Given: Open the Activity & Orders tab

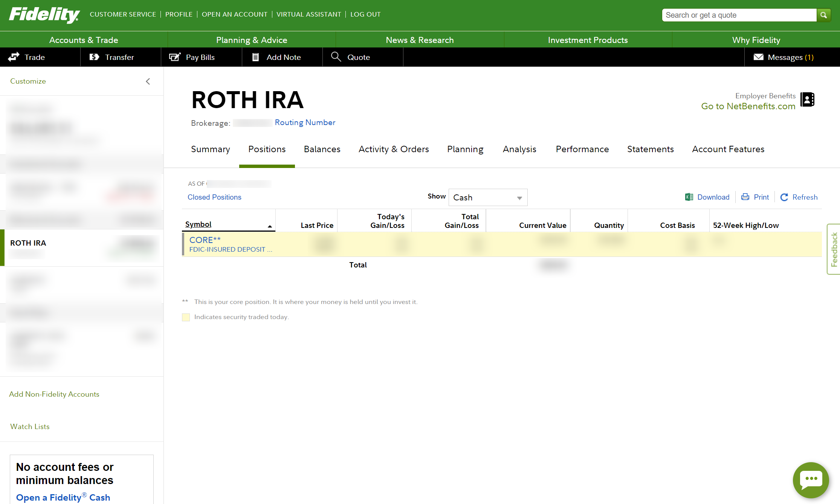Looking at the screenshot, I should [394, 149].
